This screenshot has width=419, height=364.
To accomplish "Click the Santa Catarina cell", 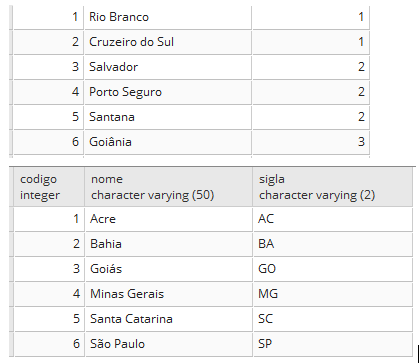I will (169, 319).
